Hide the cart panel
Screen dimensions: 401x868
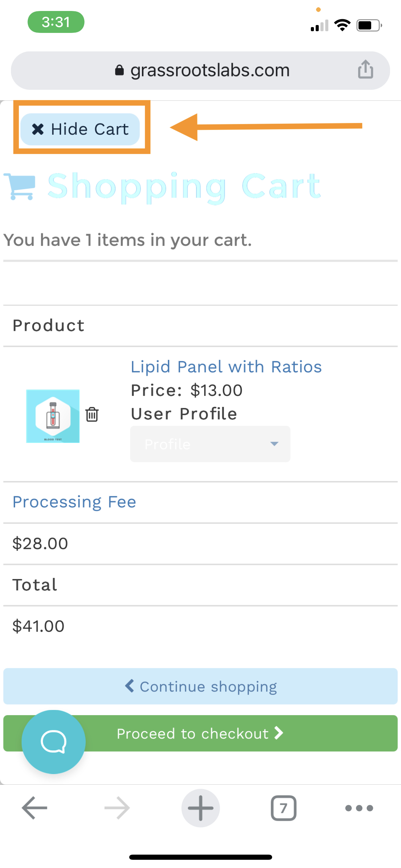pos(80,129)
